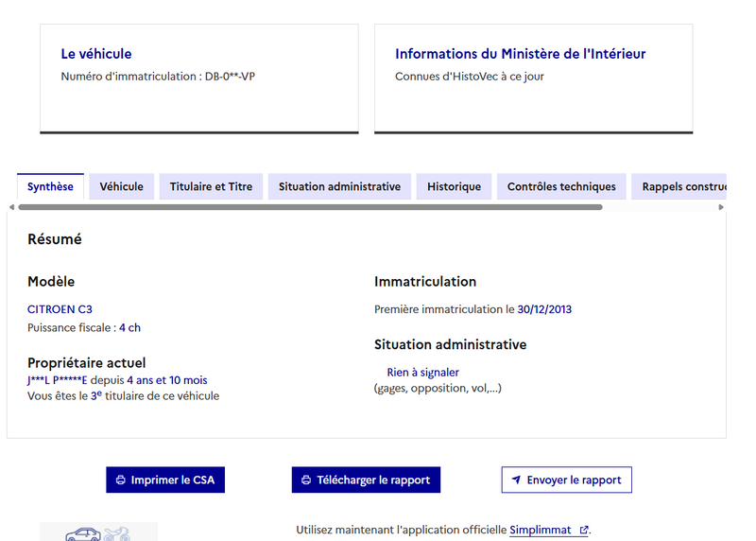Click the Télécharger le rapport button
756x541 pixels.
click(x=366, y=480)
